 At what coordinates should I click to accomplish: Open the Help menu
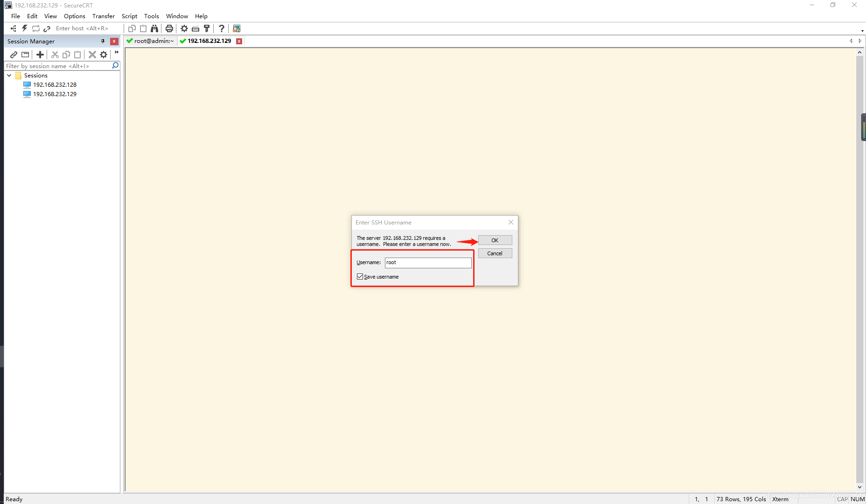(201, 16)
